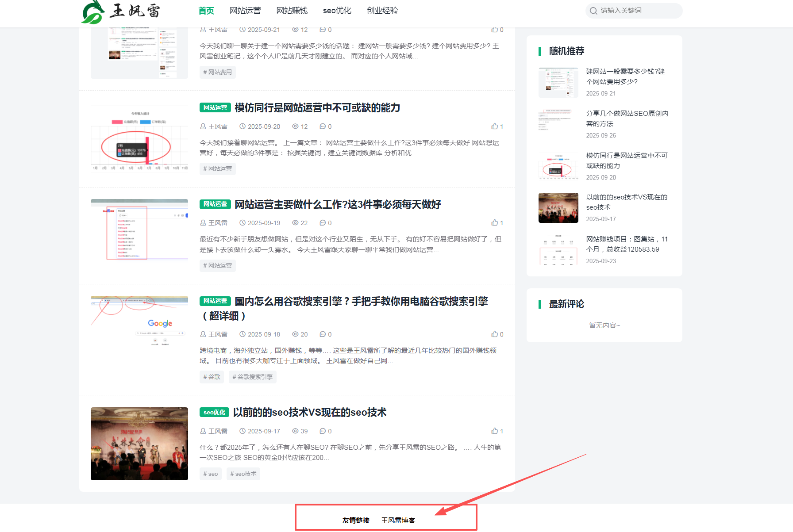Open the 网站赚钱 menu item
The height and width of the screenshot is (532, 793).
tap(292, 11)
